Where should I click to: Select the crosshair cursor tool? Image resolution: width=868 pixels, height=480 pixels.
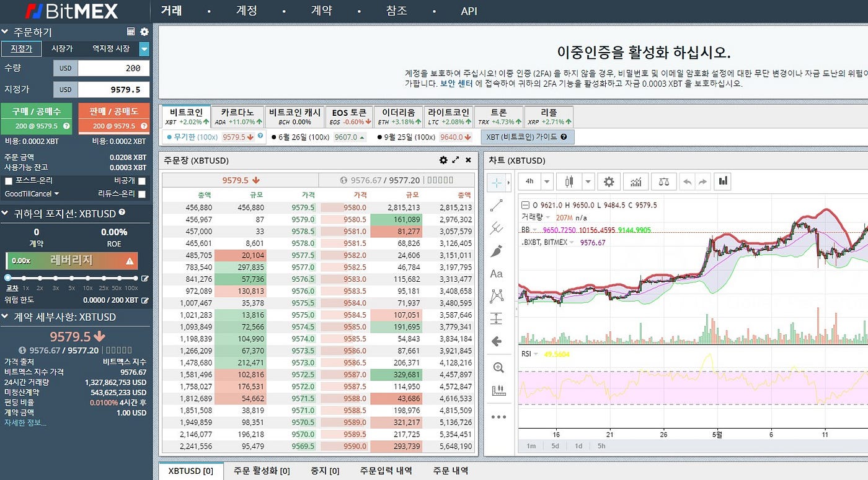497,182
